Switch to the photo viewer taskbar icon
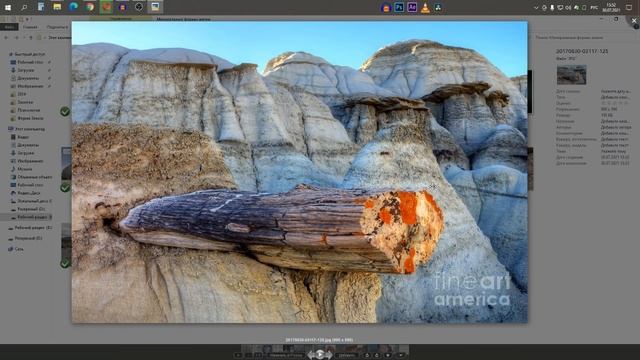Screen dimensions: 640x360 coord(155,7)
